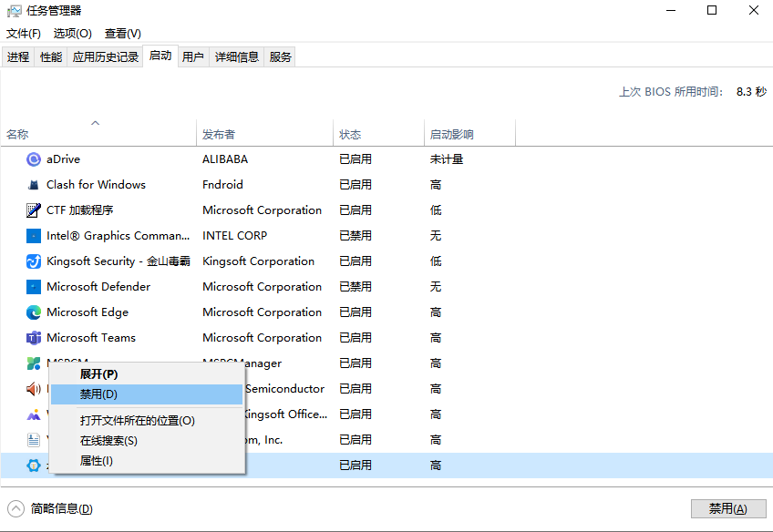
Task: Click the Clash for Windows cat icon
Action: [32, 184]
